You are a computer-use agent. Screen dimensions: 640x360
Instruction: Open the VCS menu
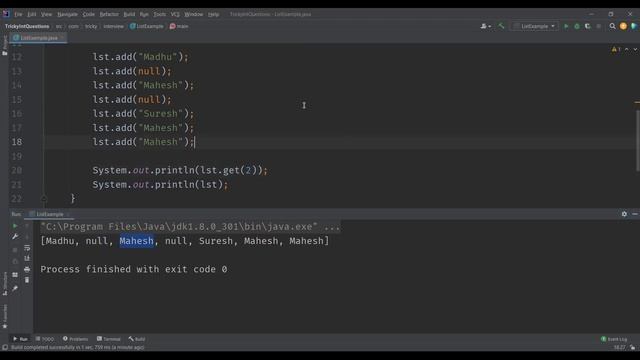175,14
